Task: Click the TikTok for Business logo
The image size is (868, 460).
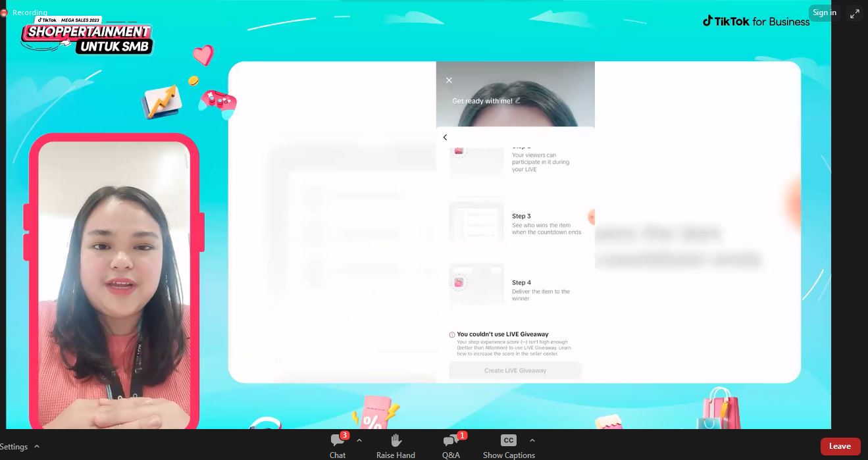Action: [x=756, y=21]
